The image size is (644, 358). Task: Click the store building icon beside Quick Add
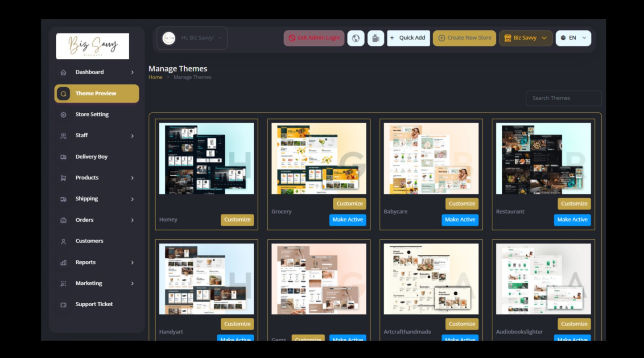pos(376,38)
